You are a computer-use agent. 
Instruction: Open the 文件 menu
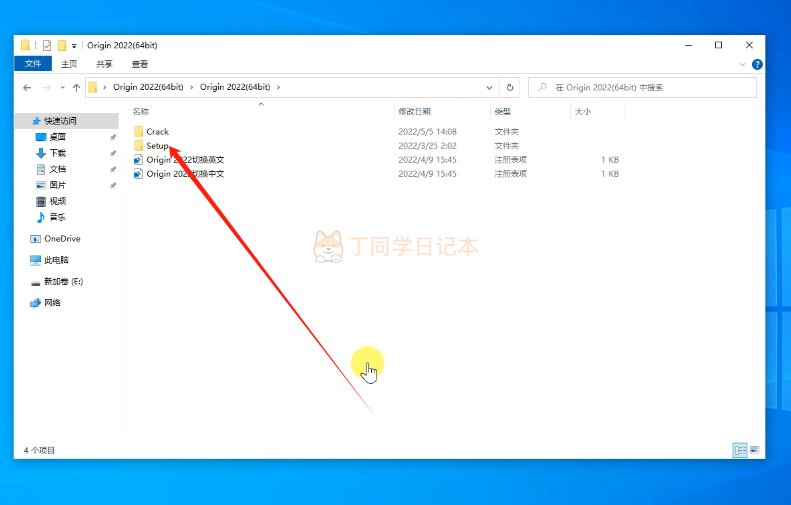point(33,64)
